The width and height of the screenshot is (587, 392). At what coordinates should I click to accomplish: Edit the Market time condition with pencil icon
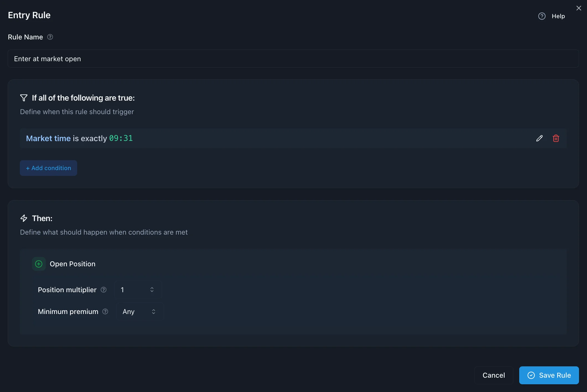coord(539,138)
